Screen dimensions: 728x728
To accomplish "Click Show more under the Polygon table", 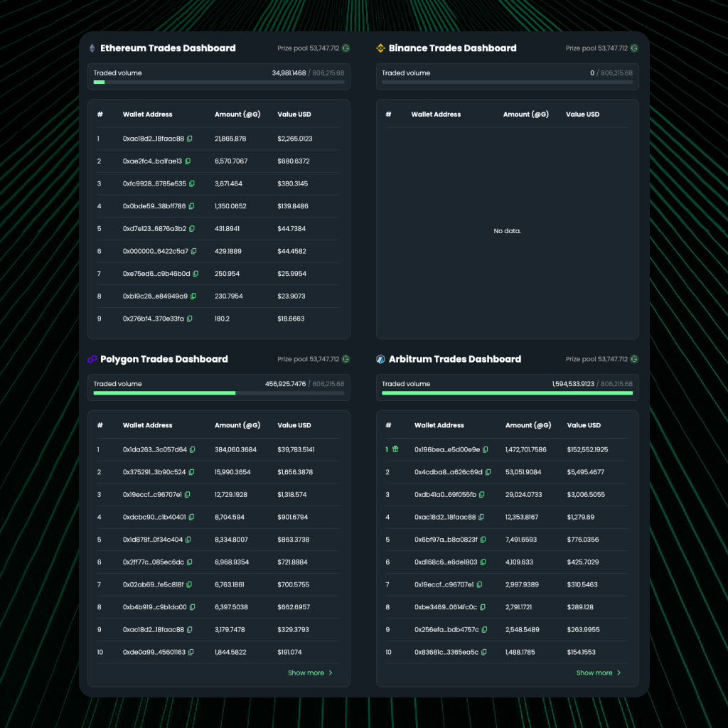I will click(306, 673).
